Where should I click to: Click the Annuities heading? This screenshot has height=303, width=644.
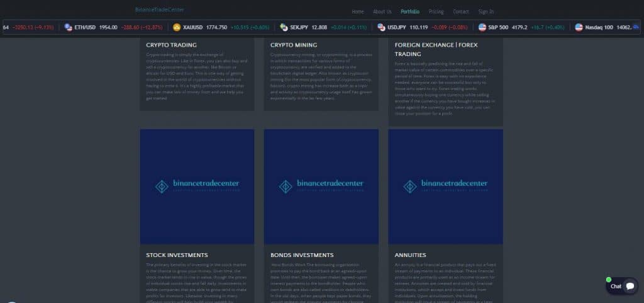tap(410, 255)
